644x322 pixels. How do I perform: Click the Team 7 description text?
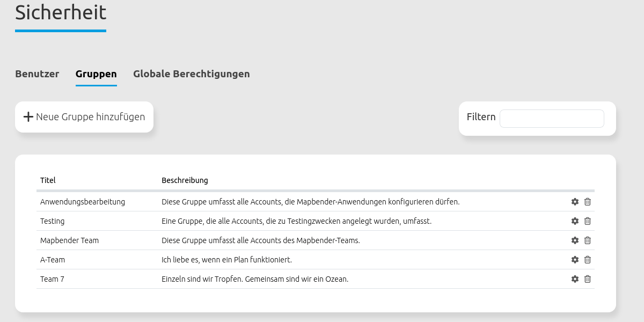point(255,279)
